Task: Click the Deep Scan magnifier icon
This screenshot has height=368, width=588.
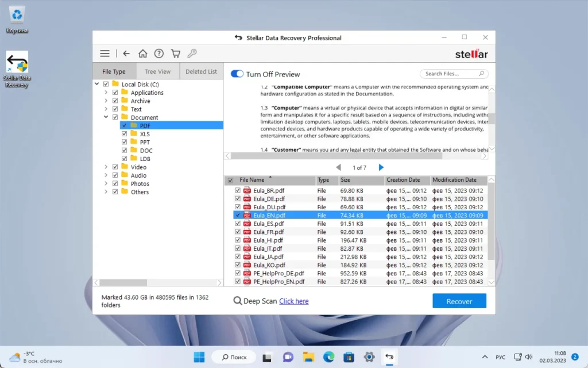Action: click(x=237, y=301)
